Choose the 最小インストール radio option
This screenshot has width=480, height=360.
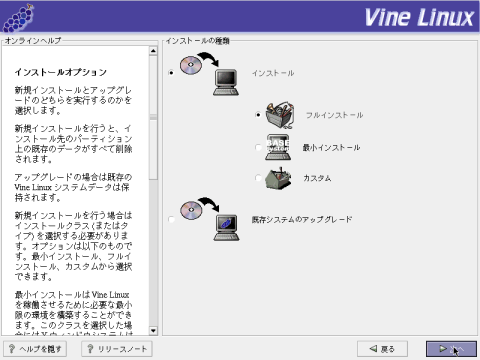click(x=258, y=147)
